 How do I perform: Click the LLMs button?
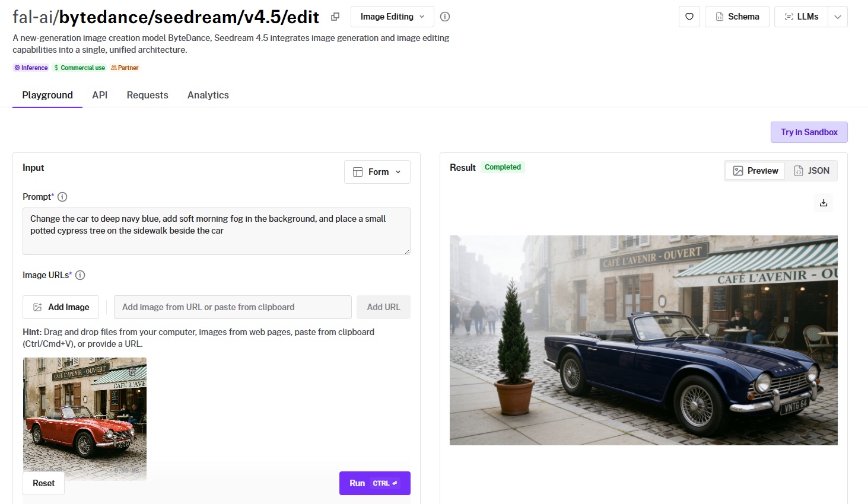(x=801, y=17)
